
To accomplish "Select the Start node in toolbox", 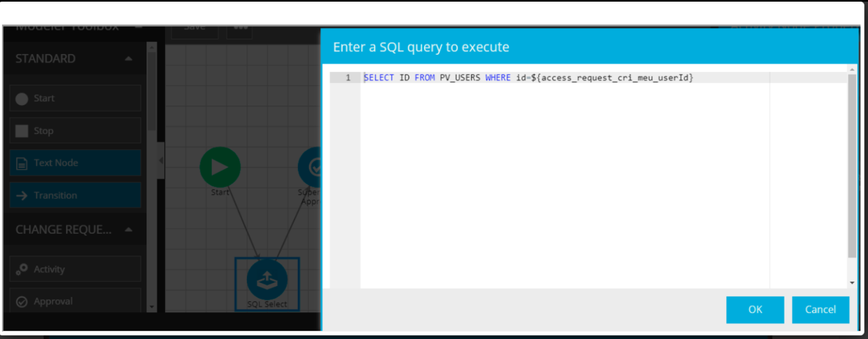I will pos(75,98).
